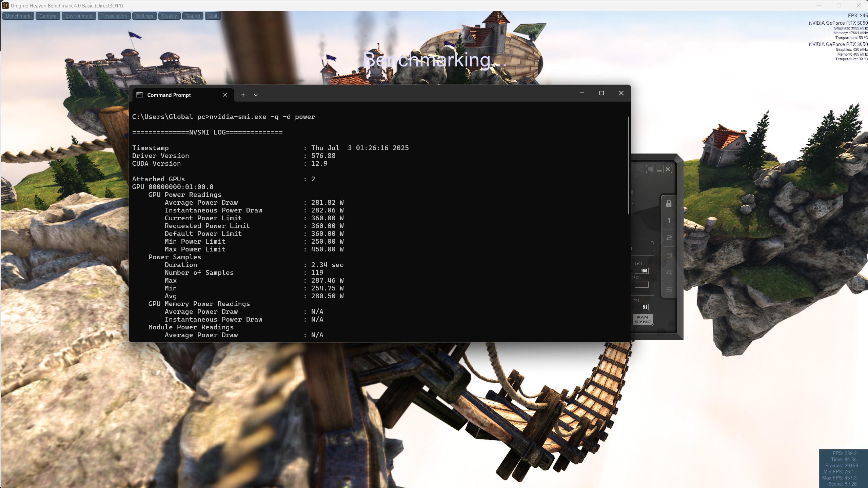The width and height of the screenshot is (868, 488).
Task: Select profile slot 5 in fan panel
Action: pos(669,290)
